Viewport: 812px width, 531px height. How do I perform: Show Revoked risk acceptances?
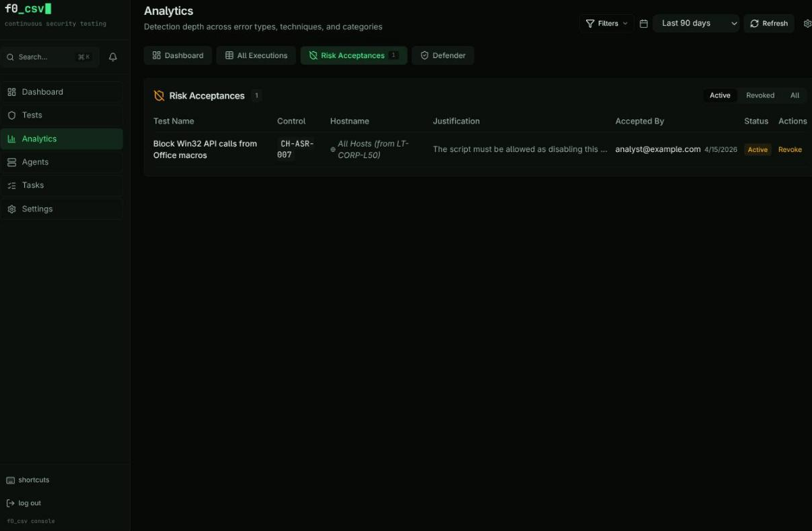tap(760, 95)
